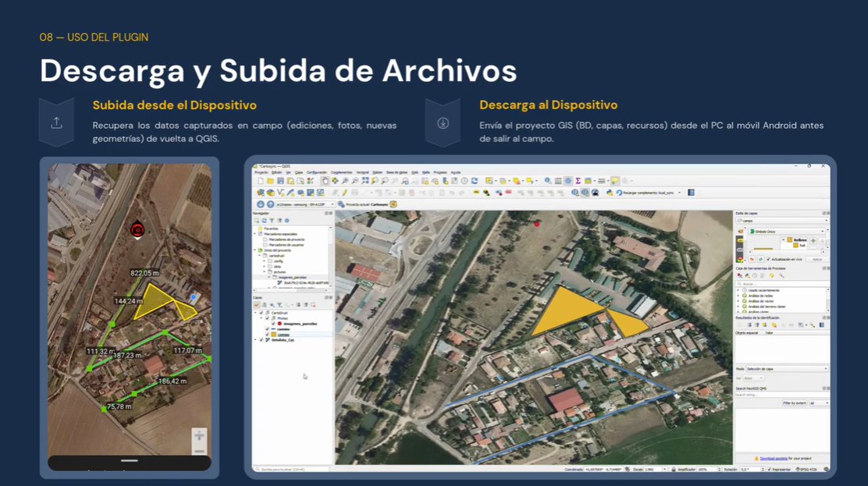Open campo layer dropdown in Estilo de capas

click(782, 221)
